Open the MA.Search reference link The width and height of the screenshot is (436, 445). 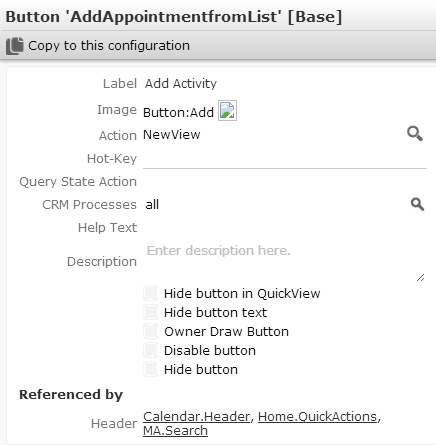[175, 431]
